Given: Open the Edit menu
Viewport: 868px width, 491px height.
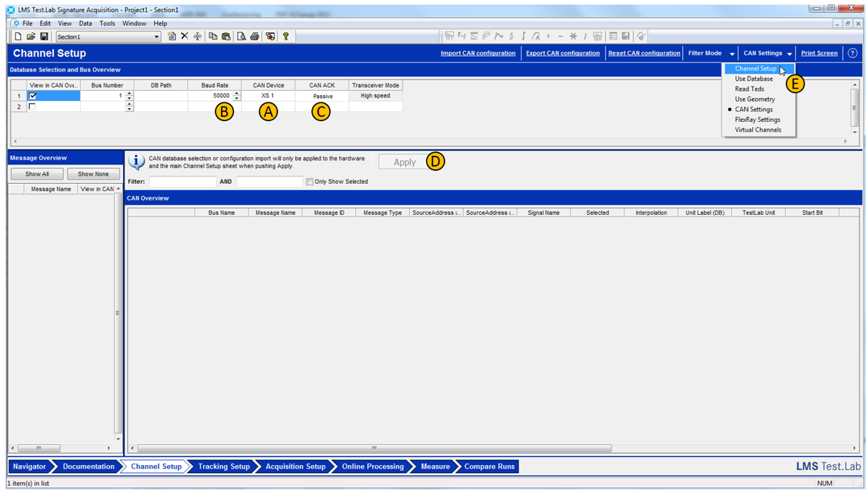Looking at the screenshot, I should click(45, 23).
